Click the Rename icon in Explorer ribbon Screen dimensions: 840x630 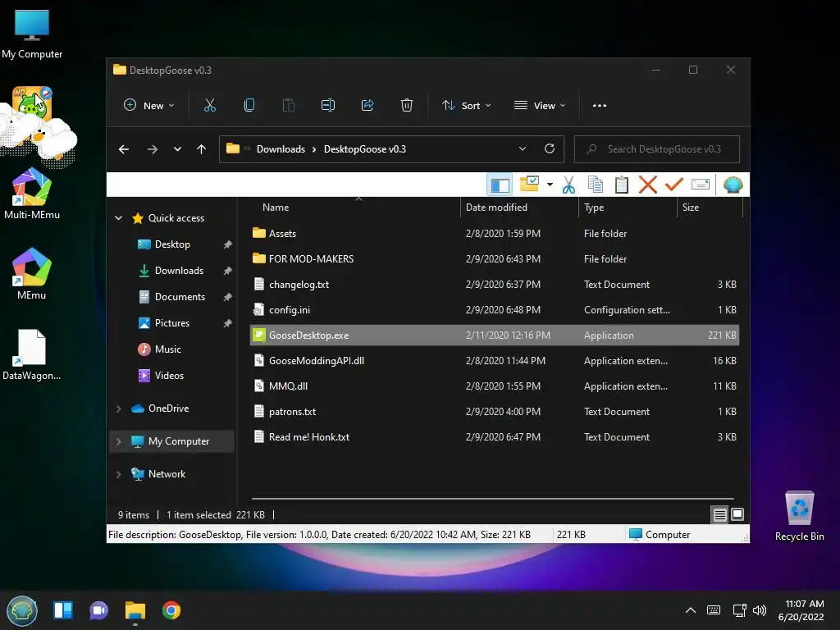pos(328,106)
